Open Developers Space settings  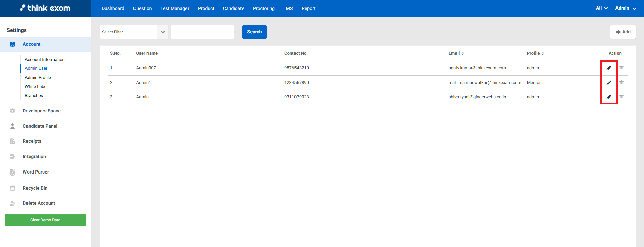[x=42, y=111]
